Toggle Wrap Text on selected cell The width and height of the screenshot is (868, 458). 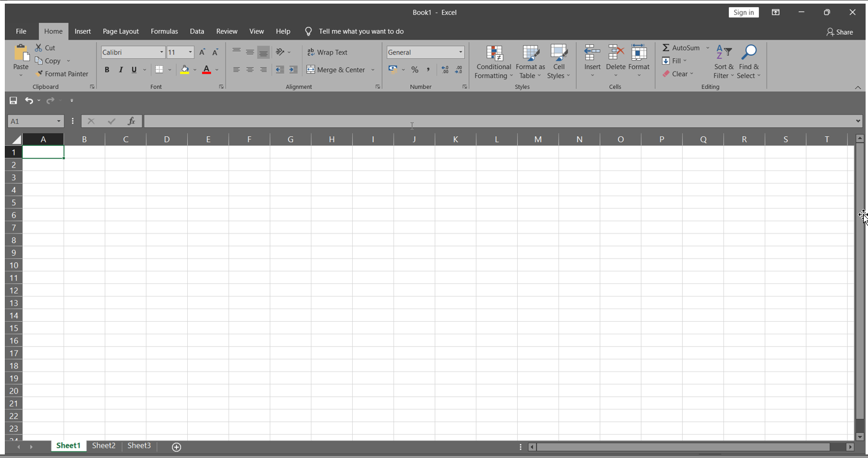(328, 52)
